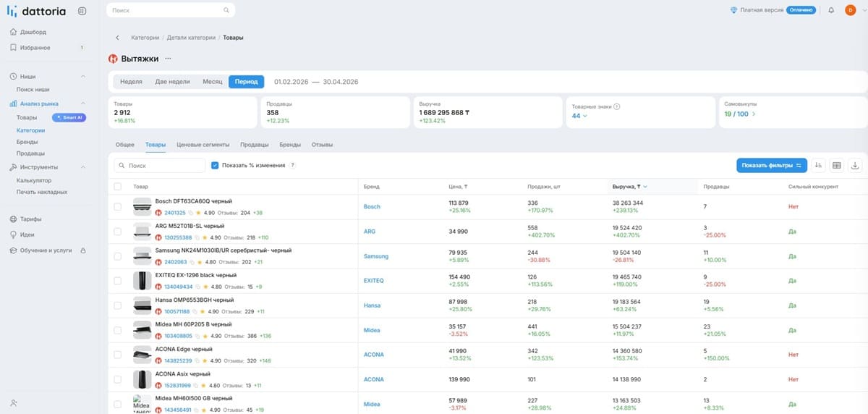Switch to Ценовые сегменты tab

tap(203, 145)
